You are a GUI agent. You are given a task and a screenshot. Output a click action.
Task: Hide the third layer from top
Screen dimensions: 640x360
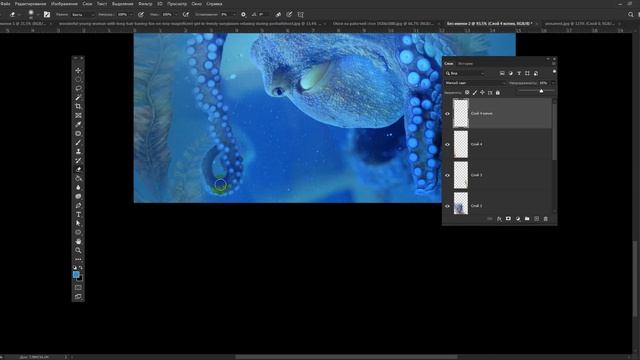[x=447, y=175]
